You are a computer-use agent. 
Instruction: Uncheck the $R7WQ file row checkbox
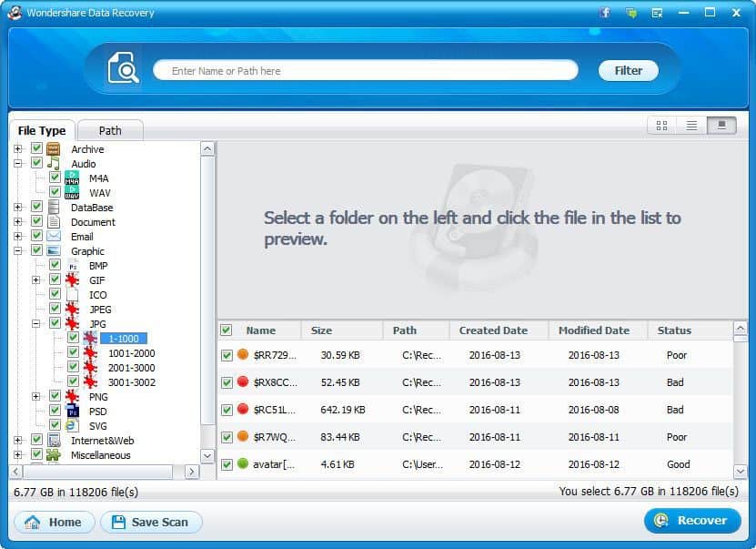tap(227, 438)
